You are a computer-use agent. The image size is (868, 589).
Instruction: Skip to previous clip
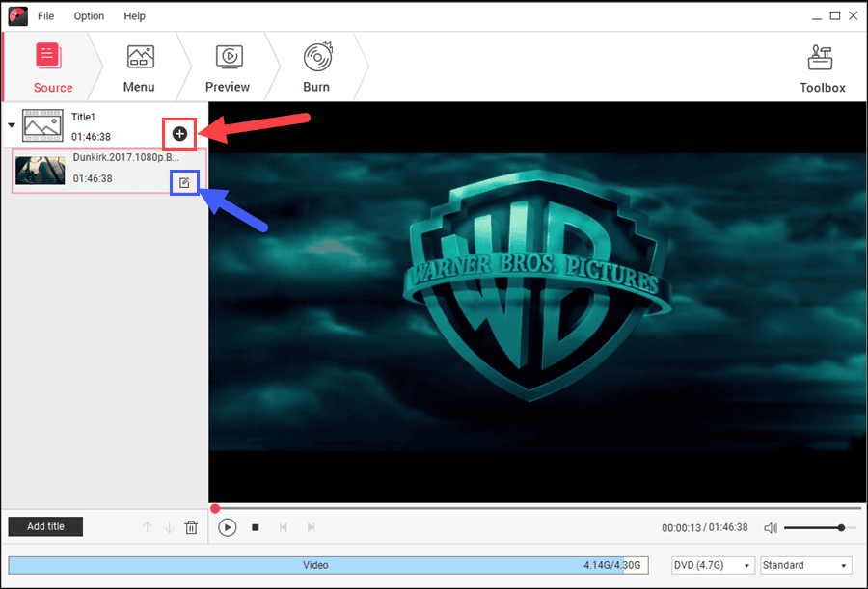coord(283,527)
